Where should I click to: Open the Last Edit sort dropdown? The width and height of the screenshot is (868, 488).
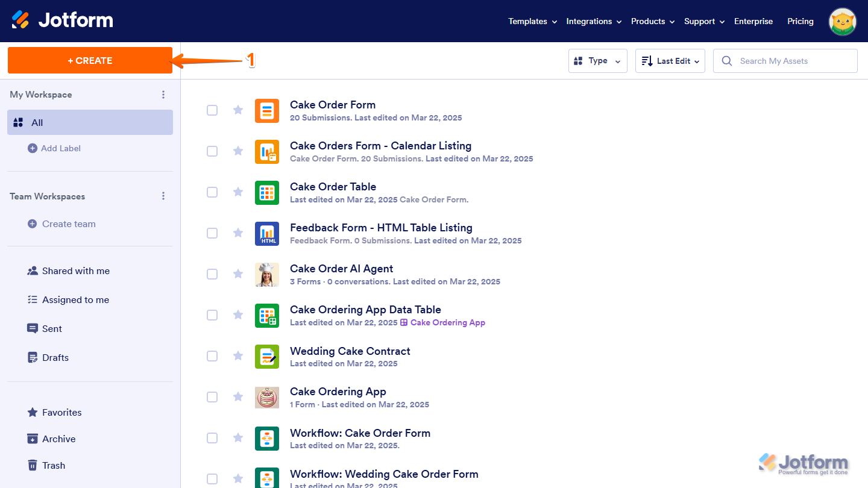670,60
